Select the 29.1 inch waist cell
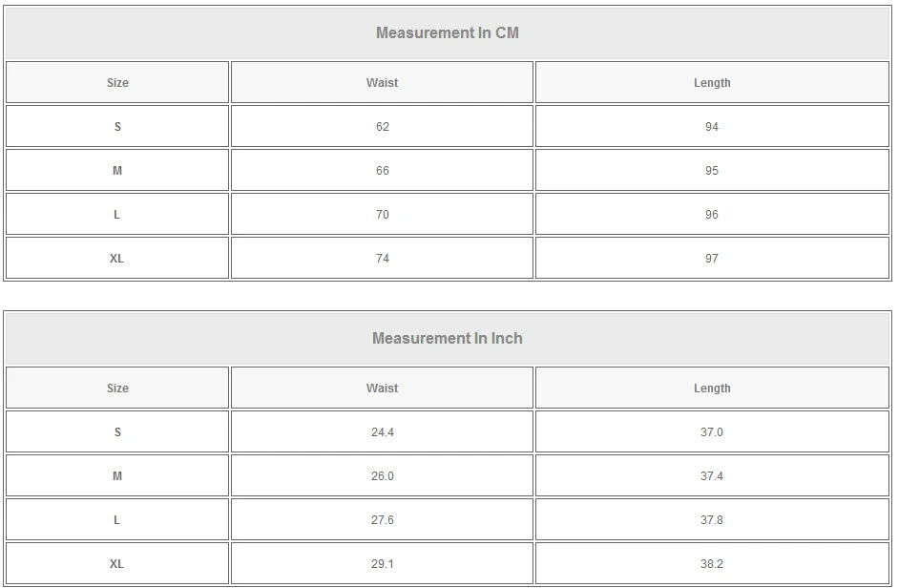Image resolution: width=898 pixels, height=588 pixels. 382,564
